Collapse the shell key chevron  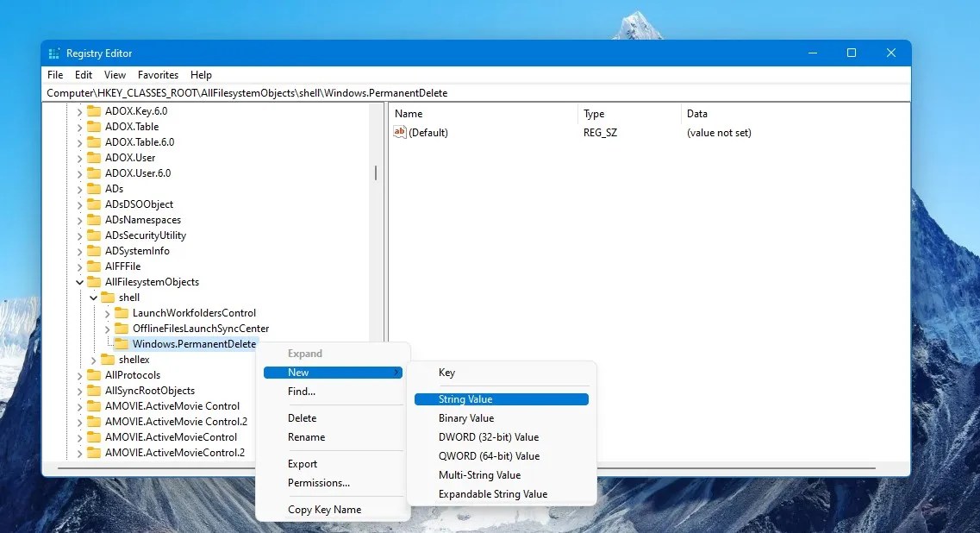click(x=93, y=297)
